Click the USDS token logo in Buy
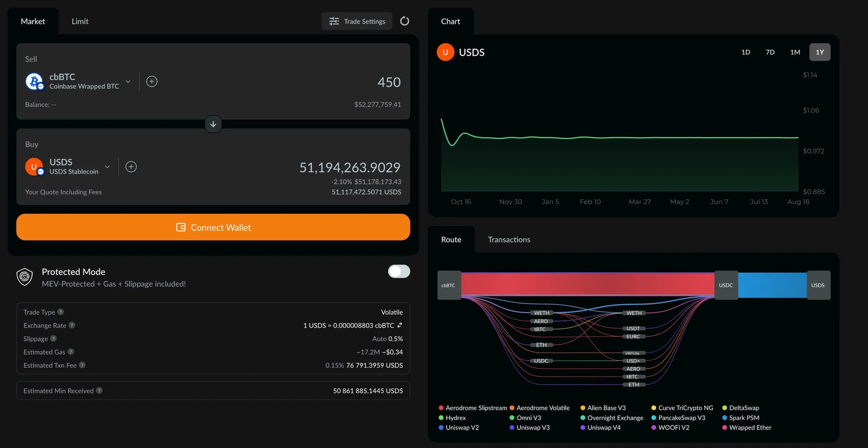 click(34, 167)
